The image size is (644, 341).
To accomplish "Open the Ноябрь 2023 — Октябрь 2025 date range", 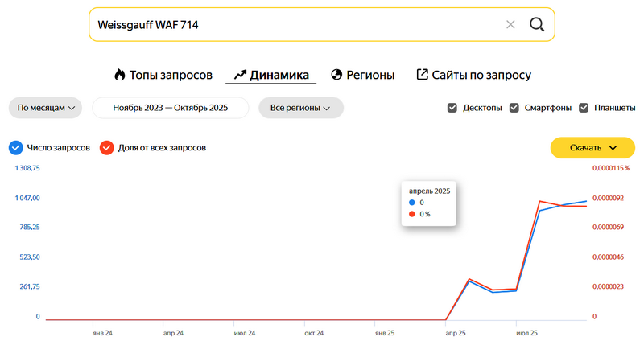I will (x=171, y=108).
